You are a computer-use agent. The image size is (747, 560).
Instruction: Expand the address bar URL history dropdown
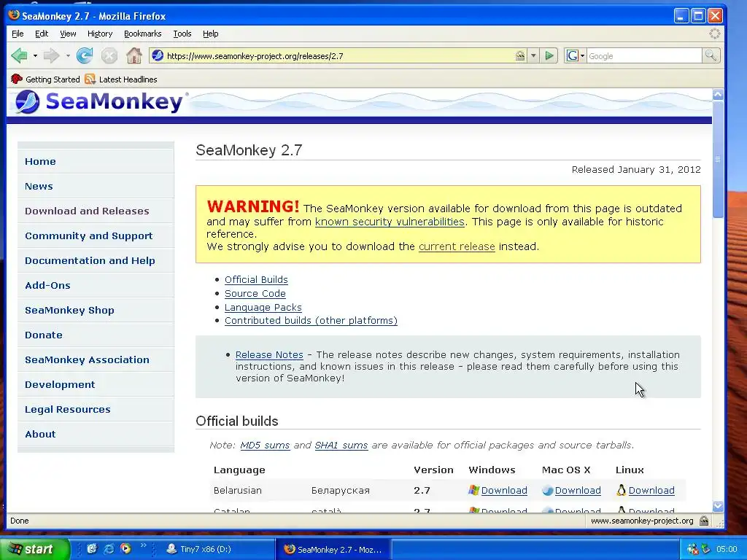533,55
